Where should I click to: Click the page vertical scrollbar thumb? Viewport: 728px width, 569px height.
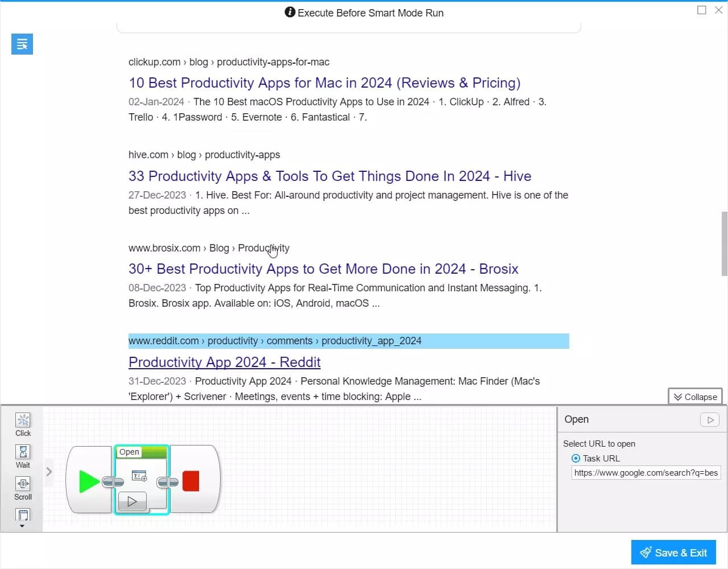point(724,244)
